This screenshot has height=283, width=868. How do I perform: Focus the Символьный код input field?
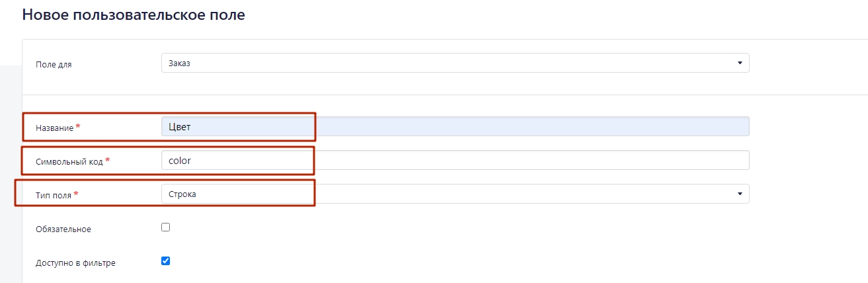(455, 160)
